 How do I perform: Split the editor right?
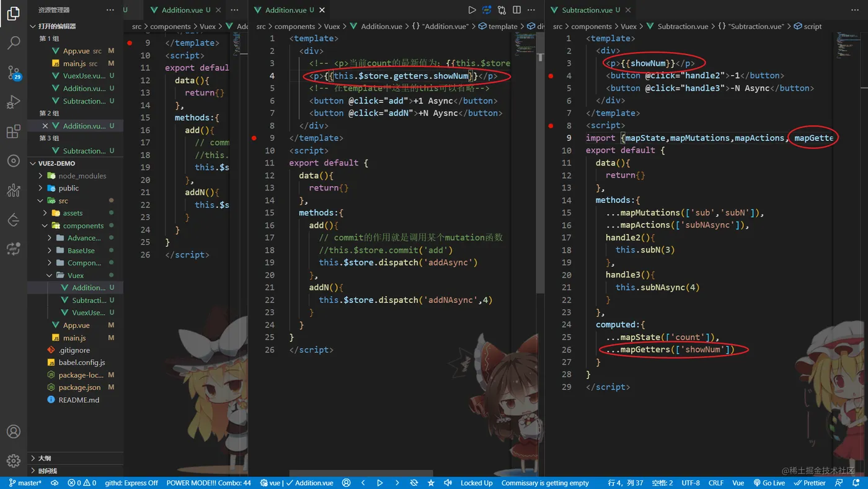pyautogui.click(x=516, y=10)
